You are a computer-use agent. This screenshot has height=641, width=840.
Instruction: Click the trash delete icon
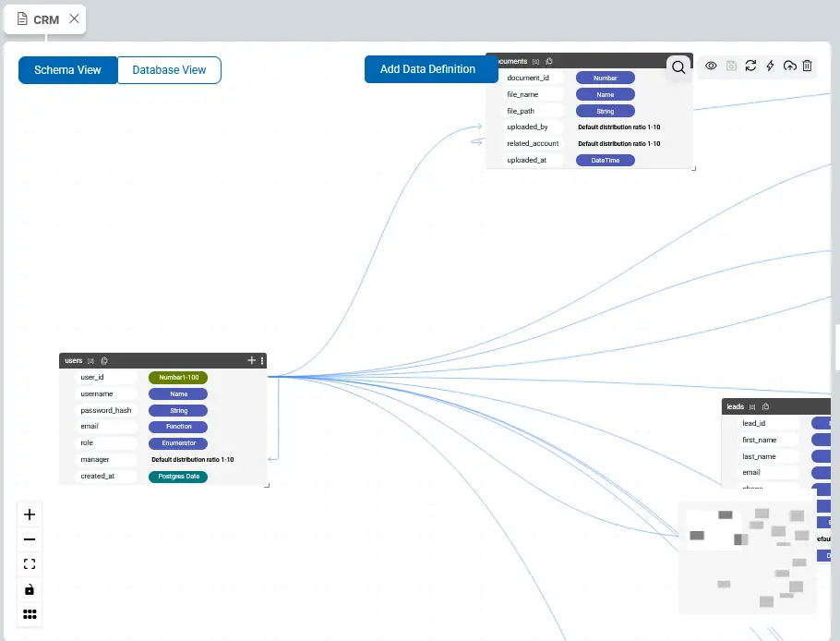tap(808, 66)
